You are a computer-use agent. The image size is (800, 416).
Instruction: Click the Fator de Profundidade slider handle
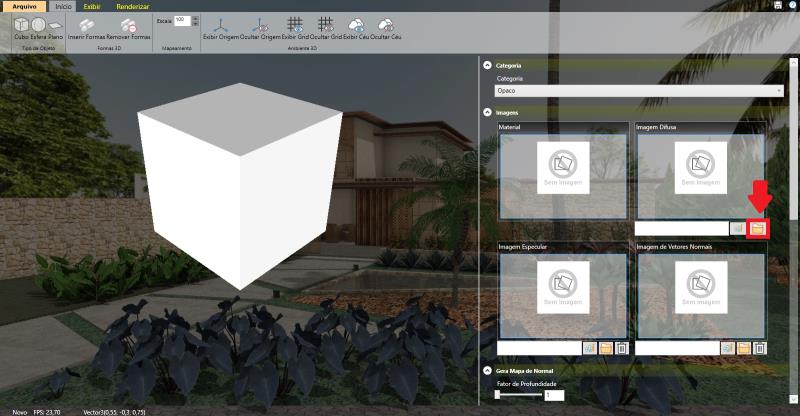point(498,395)
